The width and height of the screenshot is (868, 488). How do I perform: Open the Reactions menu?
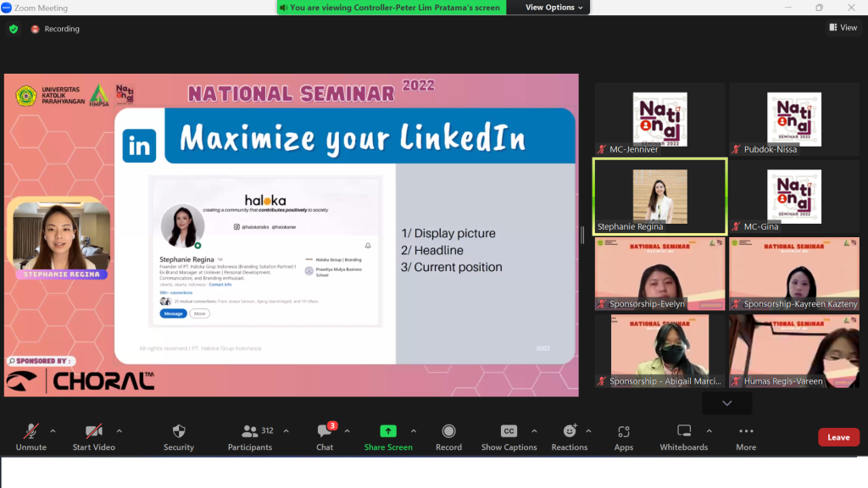click(x=569, y=431)
